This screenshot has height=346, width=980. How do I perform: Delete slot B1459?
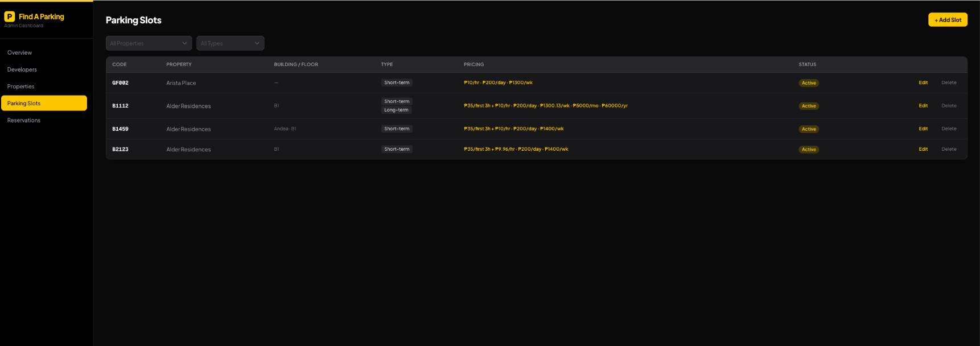tap(949, 129)
